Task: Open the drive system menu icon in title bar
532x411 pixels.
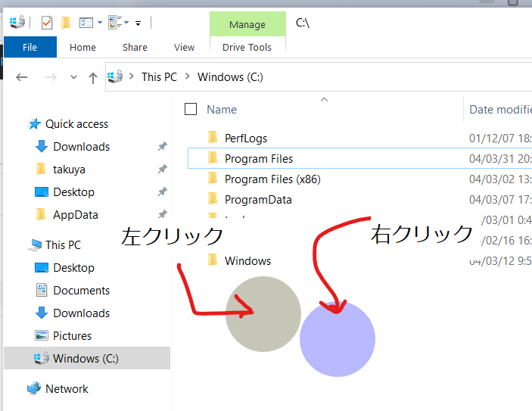Action: [17, 23]
